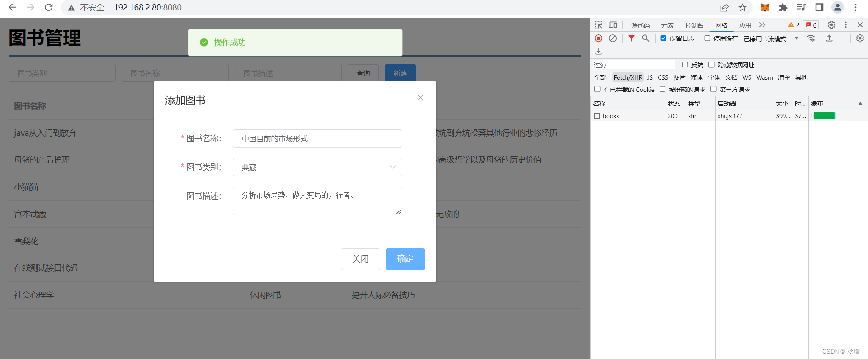
Task: Check the 反转 filter checkbox
Action: 685,65
